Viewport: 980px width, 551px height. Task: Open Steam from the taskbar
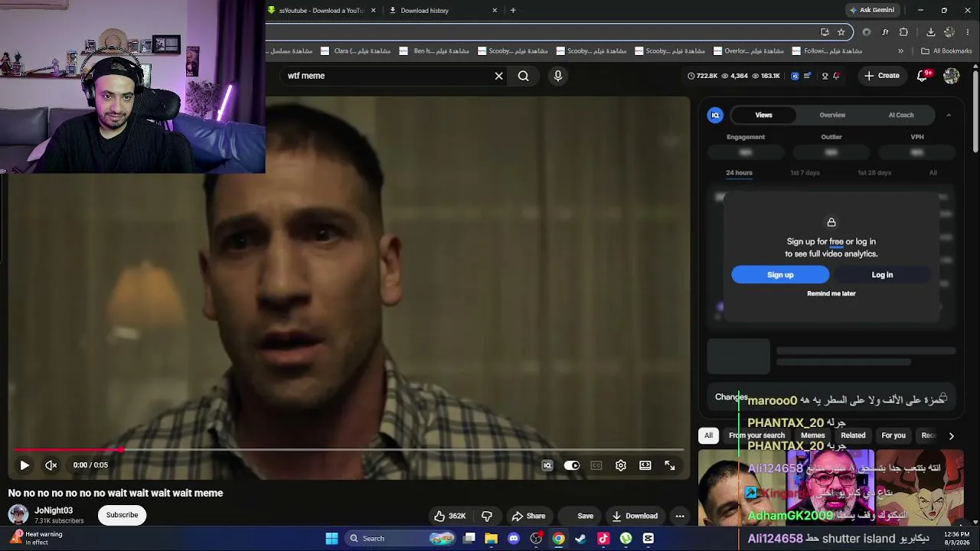580,539
